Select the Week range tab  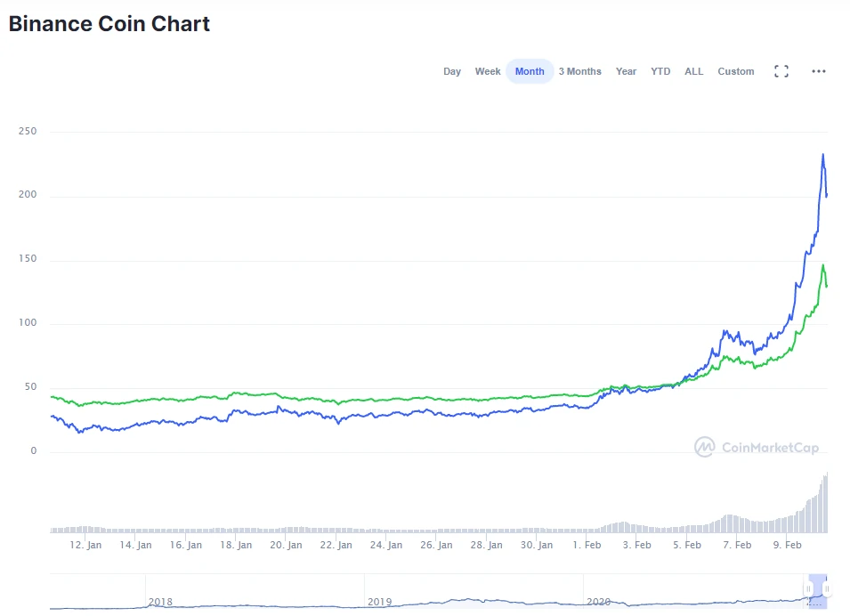[488, 71]
